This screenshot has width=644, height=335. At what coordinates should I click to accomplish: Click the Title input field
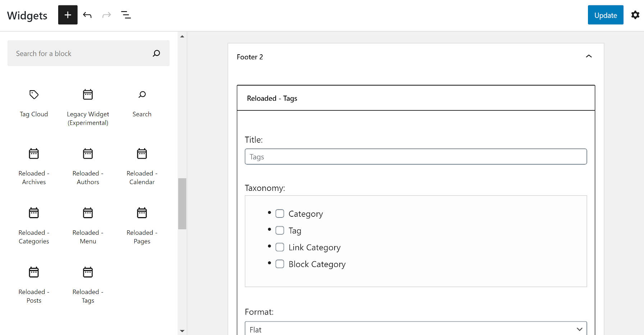pyautogui.click(x=415, y=157)
